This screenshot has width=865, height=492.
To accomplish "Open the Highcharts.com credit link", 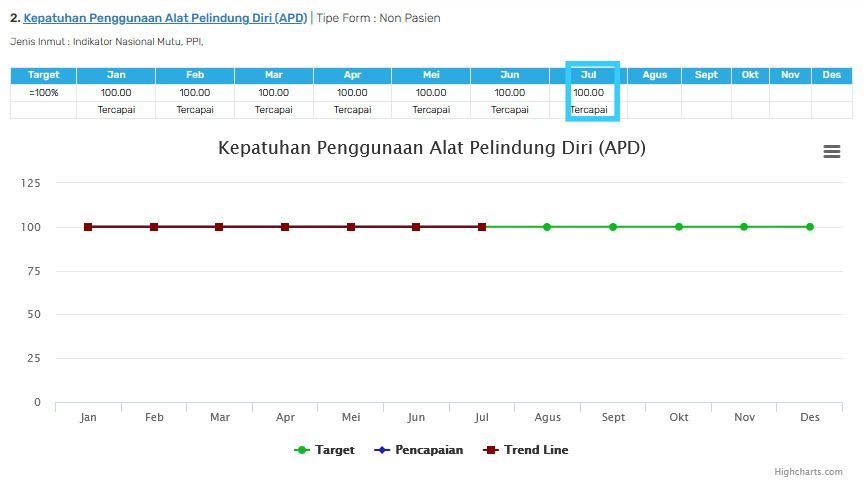I will coord(808,472).
